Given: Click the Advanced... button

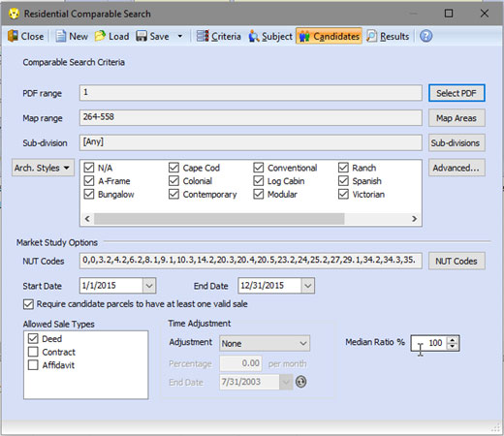Looking at the screenshot, I should [x=457, y=168].
